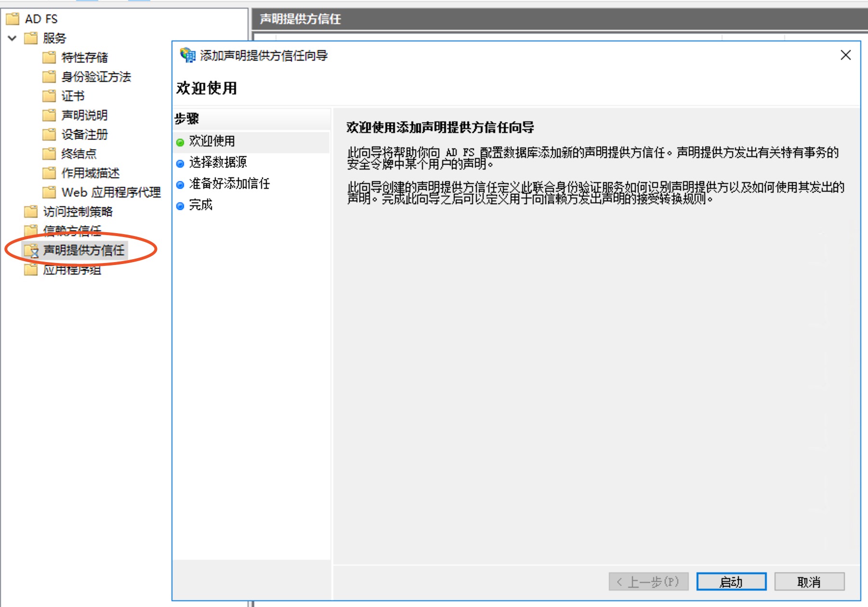Viewport: 868px width, 607px height.
Task: Click the 欢迎使用 step with green bullet
Action: (212, 141)
